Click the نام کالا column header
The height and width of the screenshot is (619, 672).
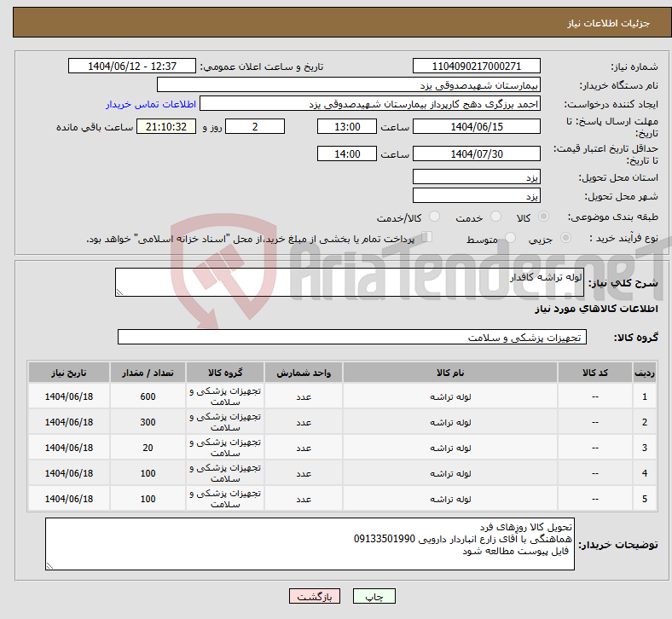point(449,373)
